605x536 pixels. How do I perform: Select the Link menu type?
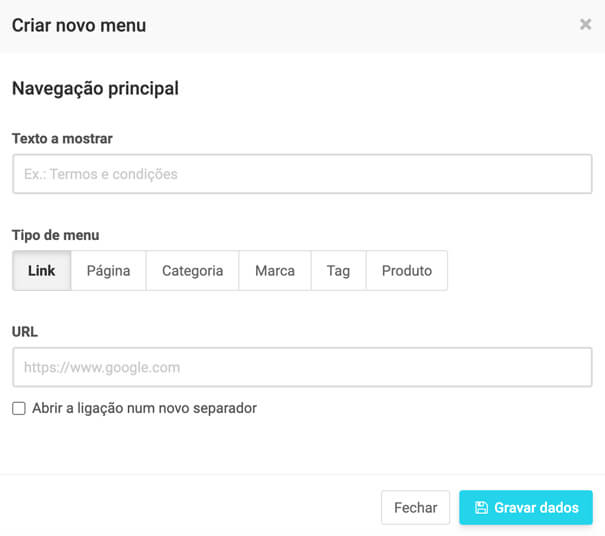click(42, 271)
